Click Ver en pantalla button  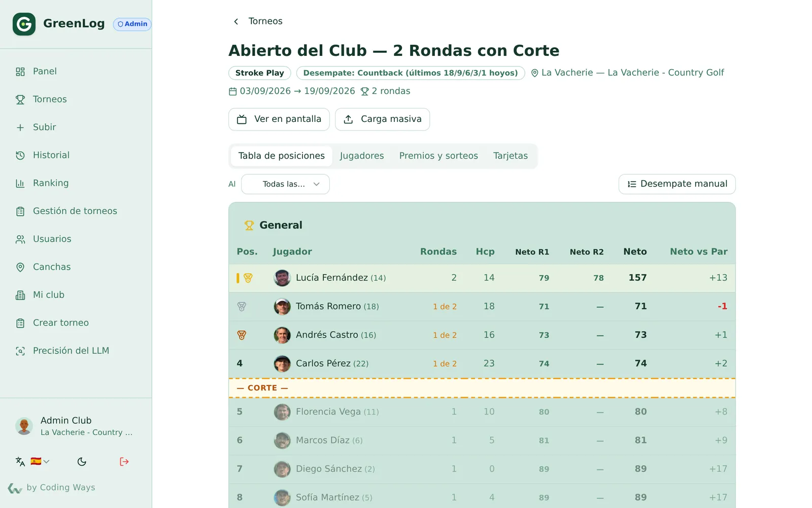tap(279, 119)
